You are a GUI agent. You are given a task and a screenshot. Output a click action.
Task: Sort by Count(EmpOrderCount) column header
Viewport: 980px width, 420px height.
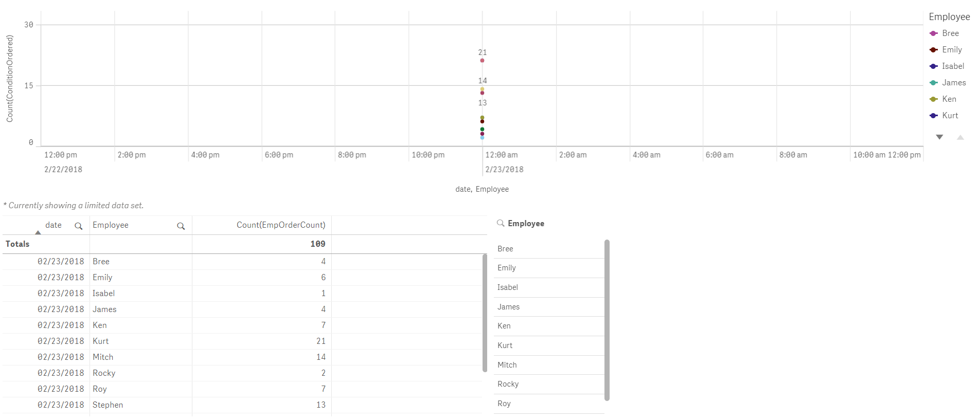[x=281, y=225]
